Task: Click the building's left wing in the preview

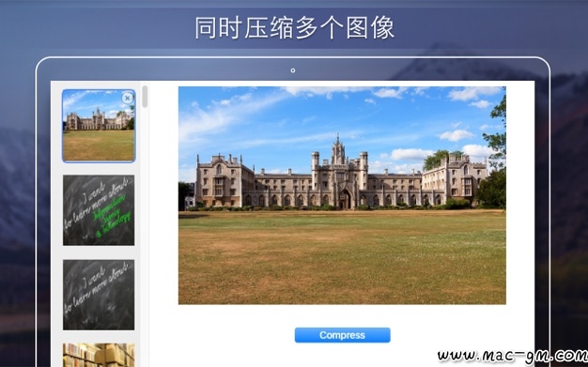Action: [224, 181]
